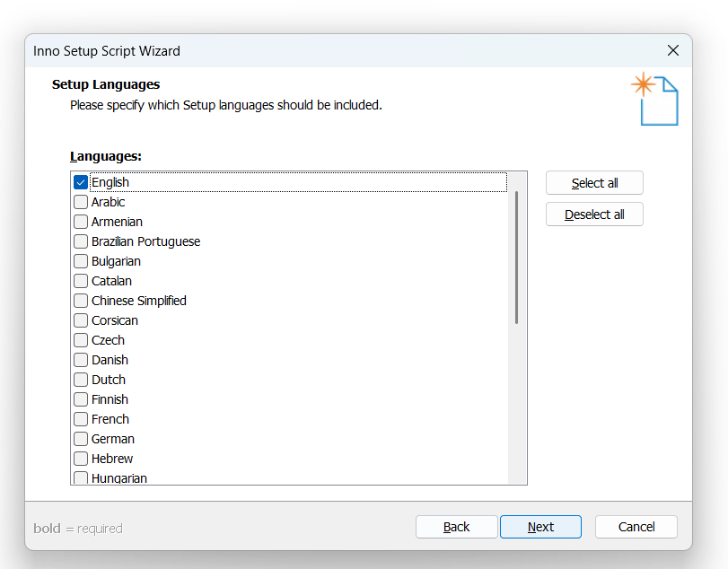Tick the Czech checkbox
This screenshot has height=569, width=728.
81,340
